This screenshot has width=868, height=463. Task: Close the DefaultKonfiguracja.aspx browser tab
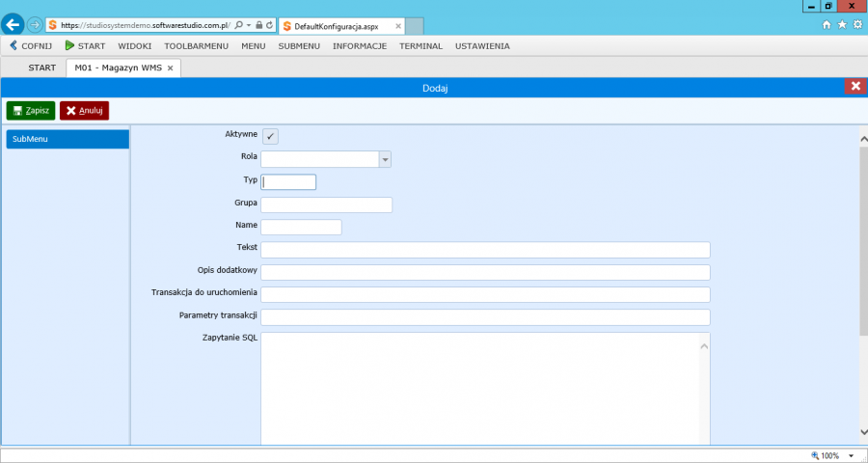[x=398, y=26]
